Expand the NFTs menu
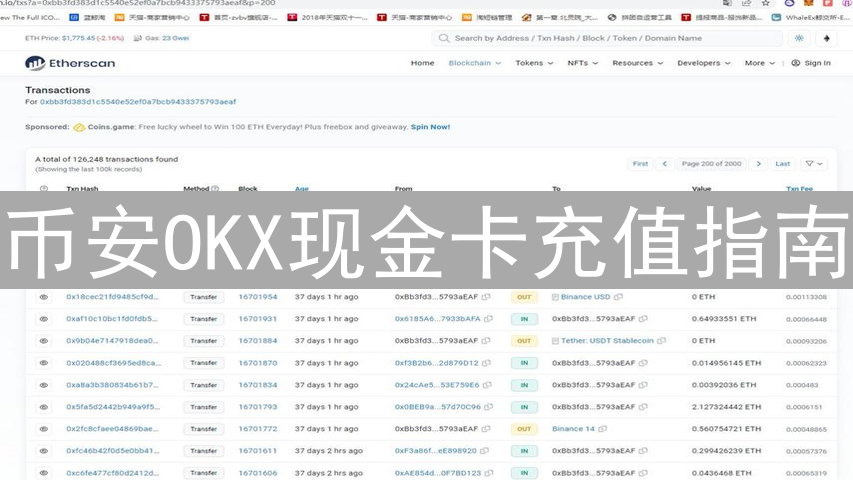 (583, 63)
